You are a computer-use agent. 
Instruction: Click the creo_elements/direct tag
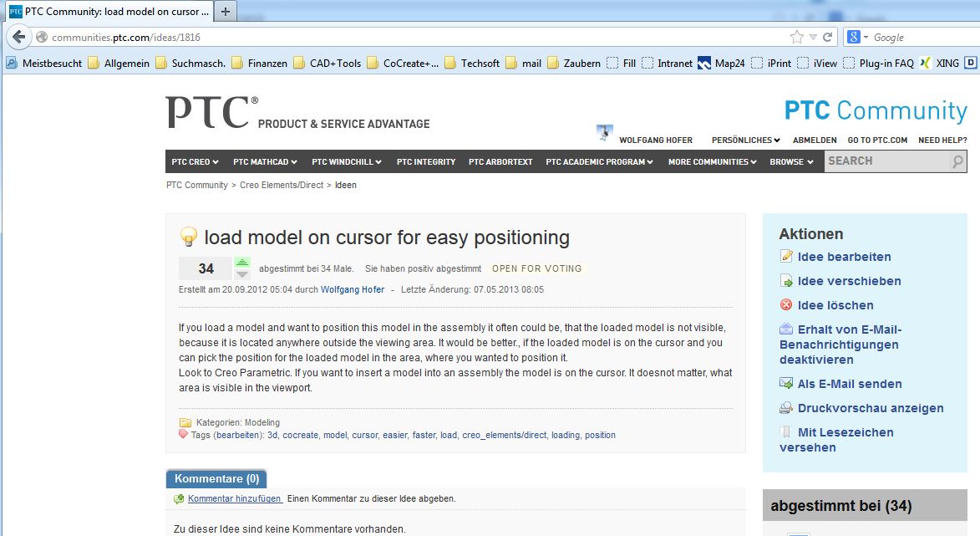pos(505,435)
